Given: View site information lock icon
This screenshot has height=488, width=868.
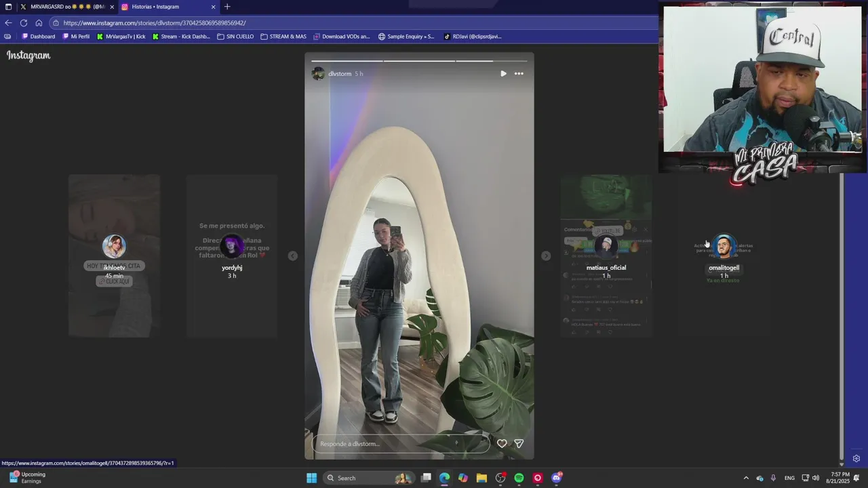Looking at the screenshot, I should point(56,23).
